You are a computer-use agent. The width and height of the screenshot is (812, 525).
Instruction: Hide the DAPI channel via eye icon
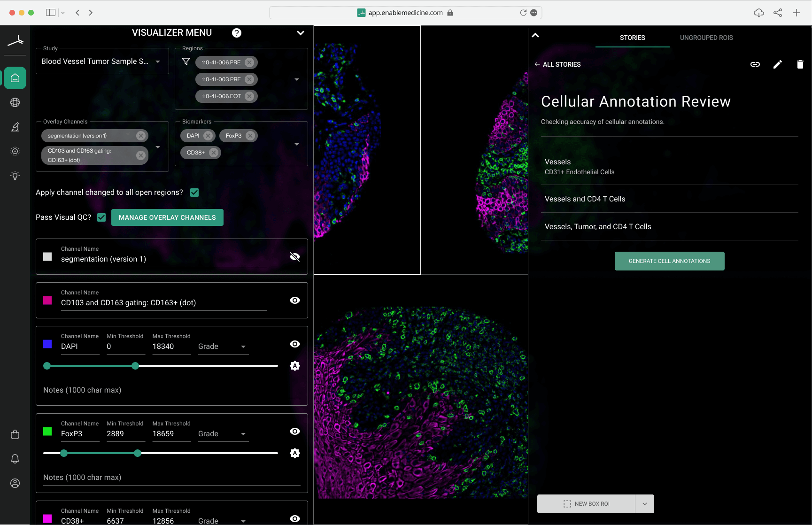coord(295,344)
